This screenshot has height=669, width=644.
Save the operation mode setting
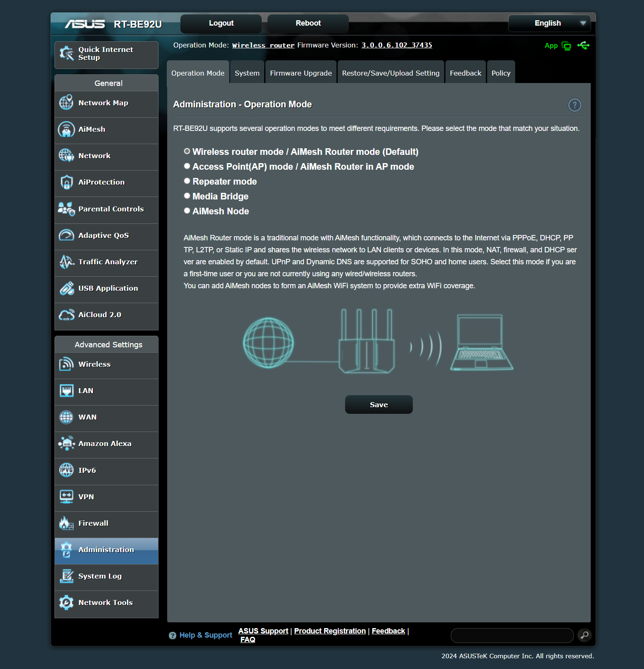[379, 405]
